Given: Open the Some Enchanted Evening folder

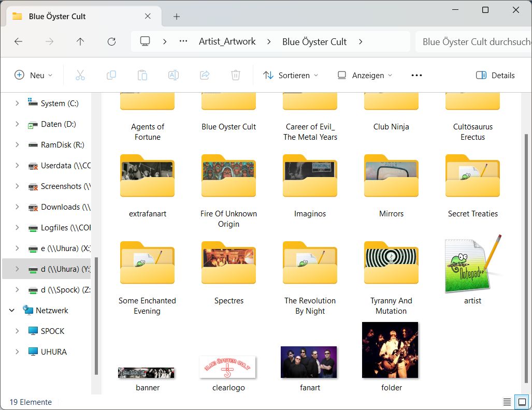Looking at the screenshot, I should [147, 278].
